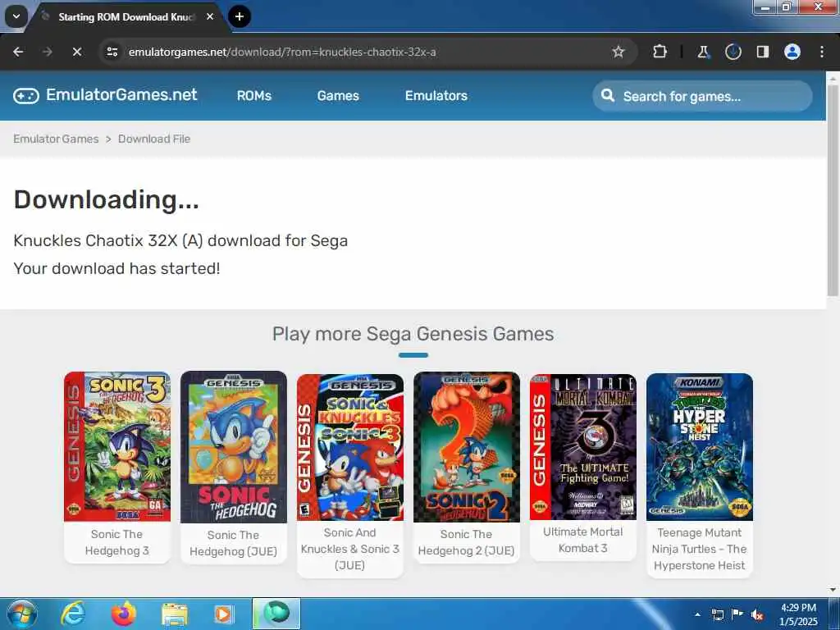Open Sonic And Knuckles & Sonic 3 cover
Image resolution: width=840 pixels, height=630 pixels.
pyautogui.click(x=349, y=447)
